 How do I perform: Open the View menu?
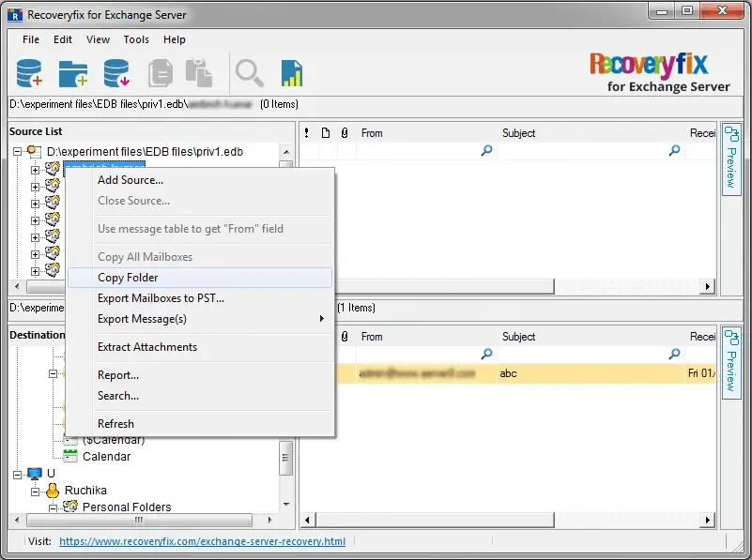[98, 39]
